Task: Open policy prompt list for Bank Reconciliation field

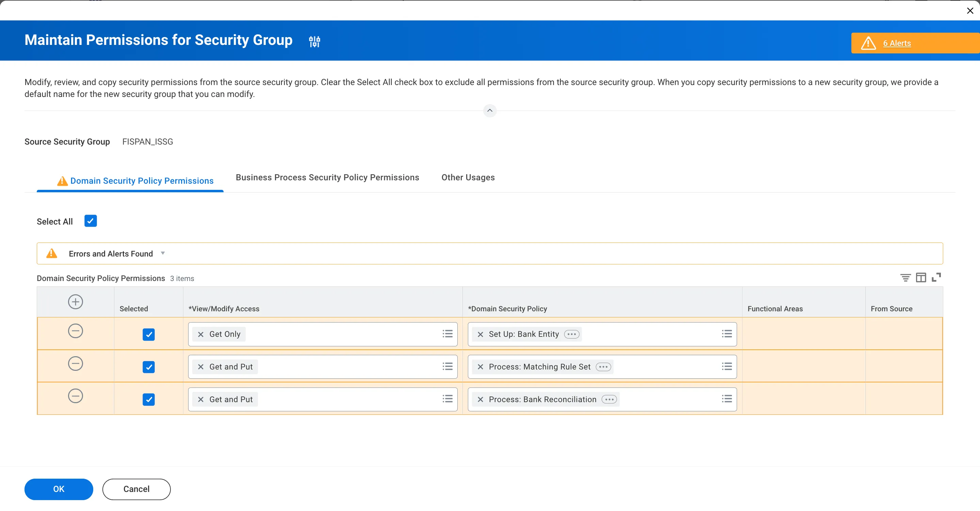Action: pos(726,399)
